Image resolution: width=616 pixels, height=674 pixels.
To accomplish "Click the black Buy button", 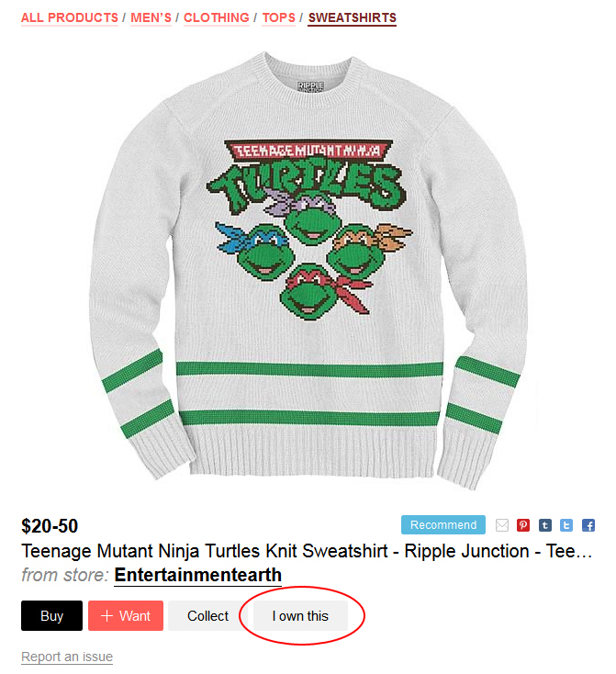I will click(x=51, y=615).
